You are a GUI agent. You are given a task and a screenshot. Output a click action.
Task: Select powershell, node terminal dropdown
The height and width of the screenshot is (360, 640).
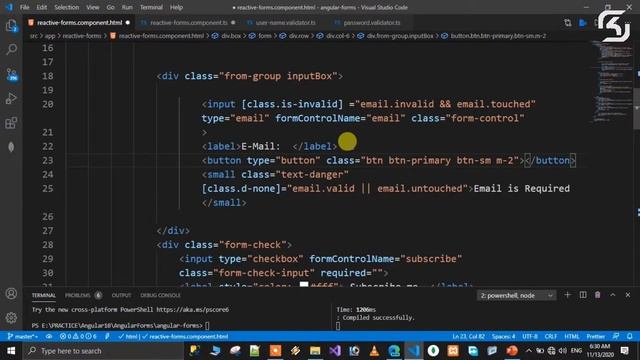coord(516,295)
